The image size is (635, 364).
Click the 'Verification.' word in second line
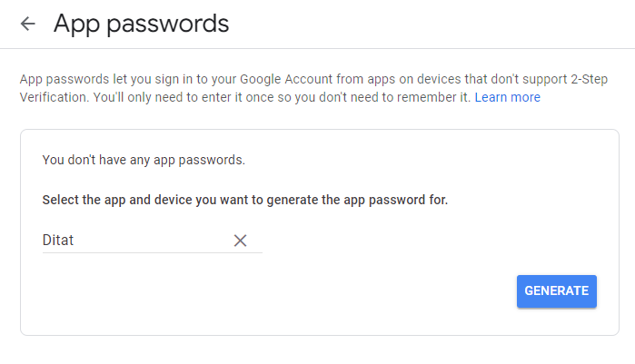54,97
